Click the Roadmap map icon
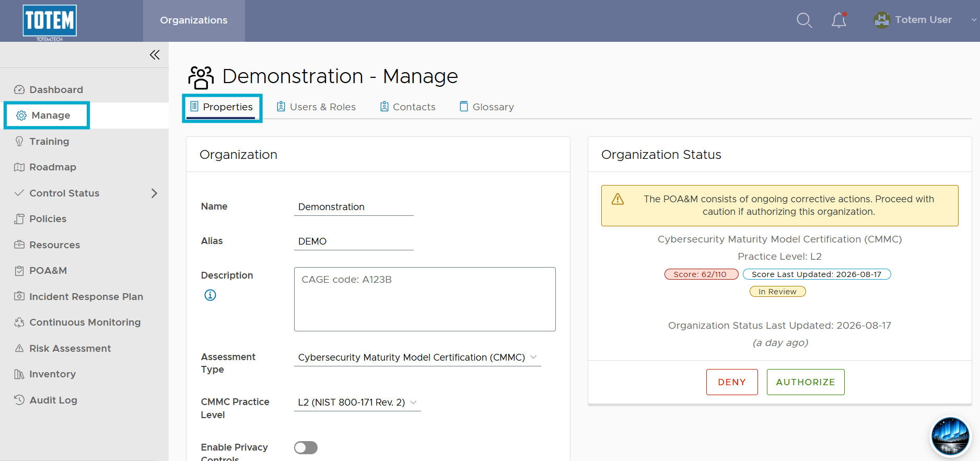980x461 pixels. [x=19, y=167]
